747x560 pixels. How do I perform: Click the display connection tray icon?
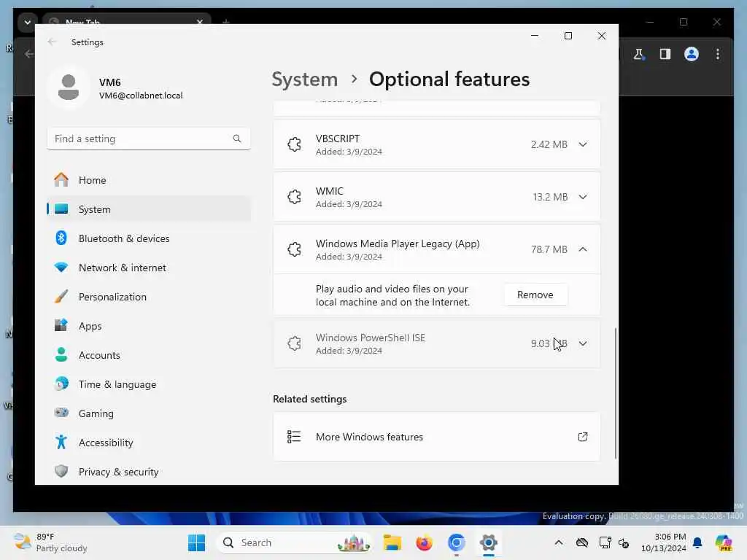tap(605, 542)
